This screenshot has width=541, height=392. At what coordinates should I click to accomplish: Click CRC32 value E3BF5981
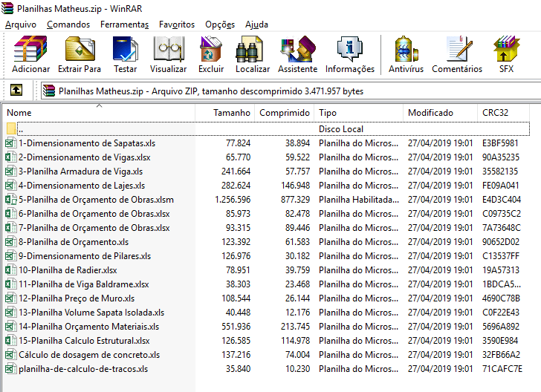[500, 143]
